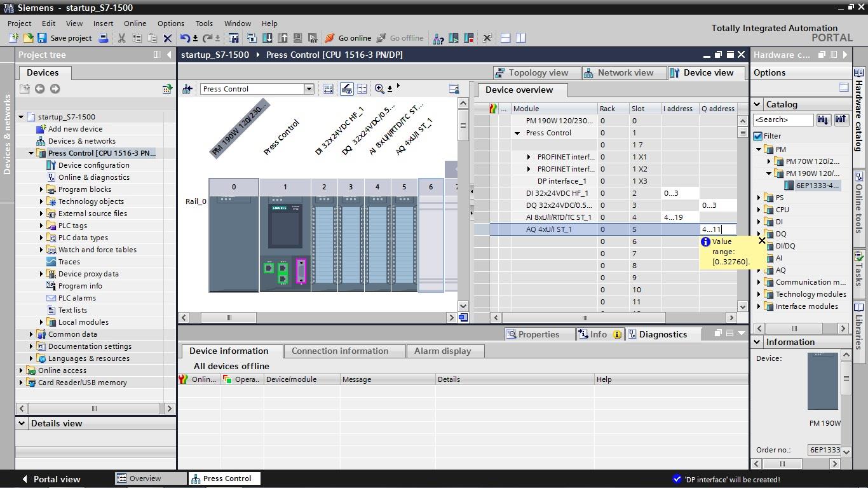The height and width of the screenshot is (488, 868).
Task: Open the Options menu
Action: 171,24
